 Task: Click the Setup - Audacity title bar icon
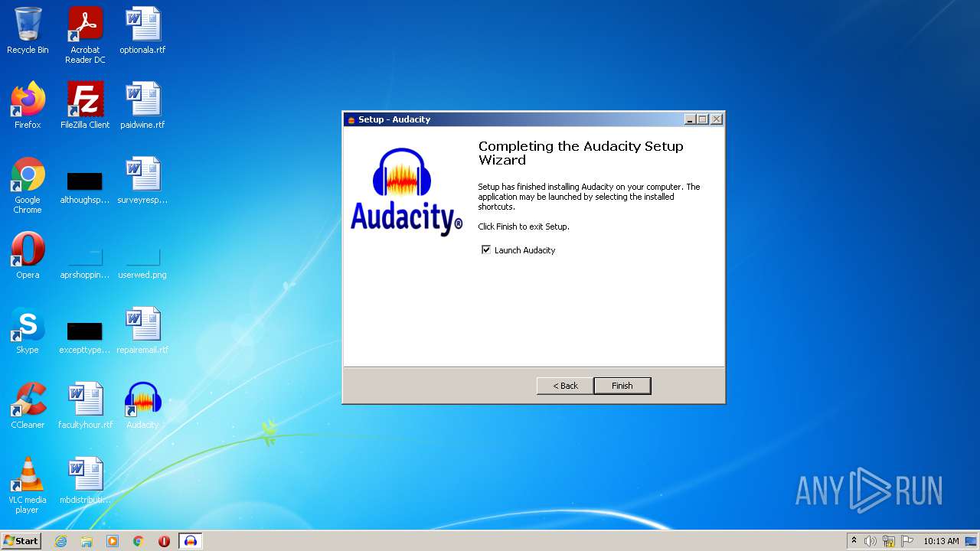point(351,119)
